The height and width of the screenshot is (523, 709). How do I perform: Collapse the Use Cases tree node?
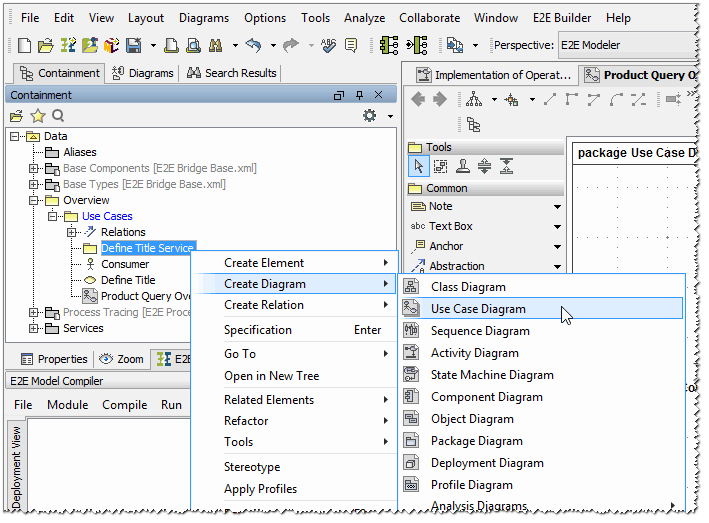point(52,216)
